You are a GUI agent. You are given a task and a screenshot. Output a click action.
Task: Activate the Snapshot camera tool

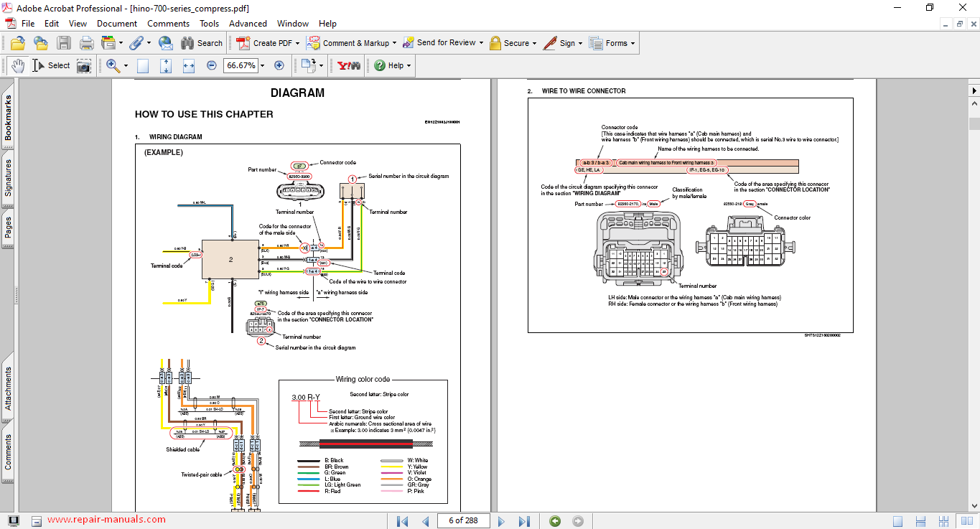pos(84,66)
